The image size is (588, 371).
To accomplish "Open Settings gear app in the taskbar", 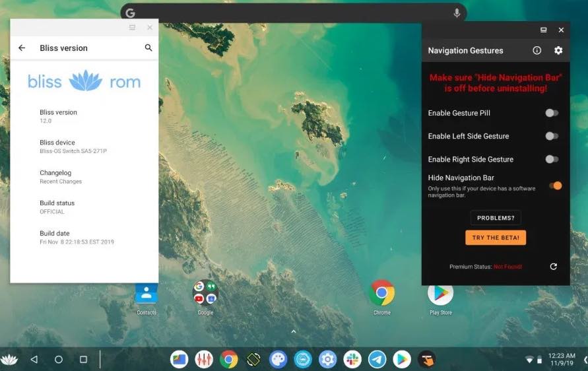I will tap(328, 359).
